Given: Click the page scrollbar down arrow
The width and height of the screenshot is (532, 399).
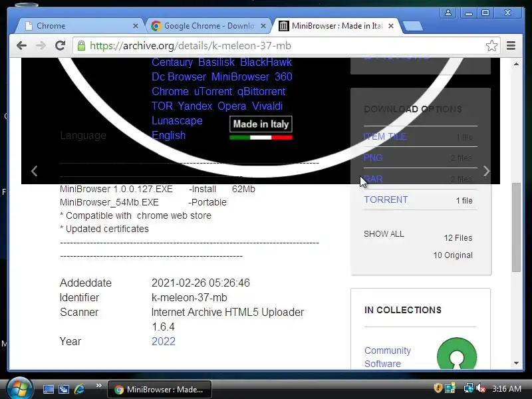Looking at the screenshot, I should click(x=516, y=363).
